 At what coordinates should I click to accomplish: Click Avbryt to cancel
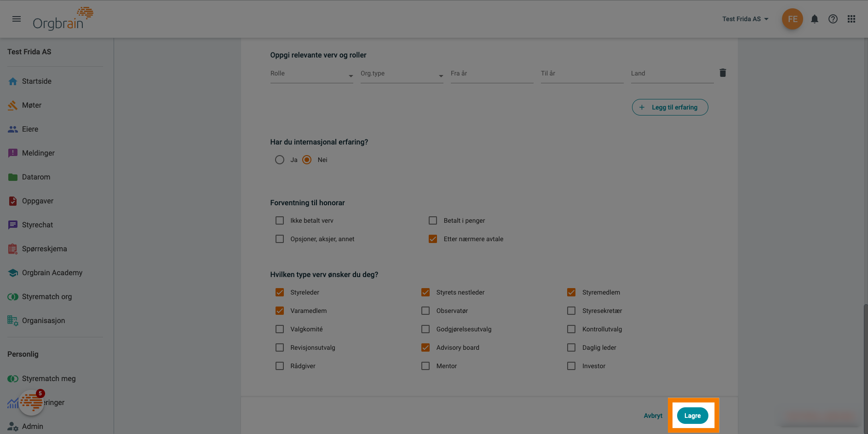[653, 416]
